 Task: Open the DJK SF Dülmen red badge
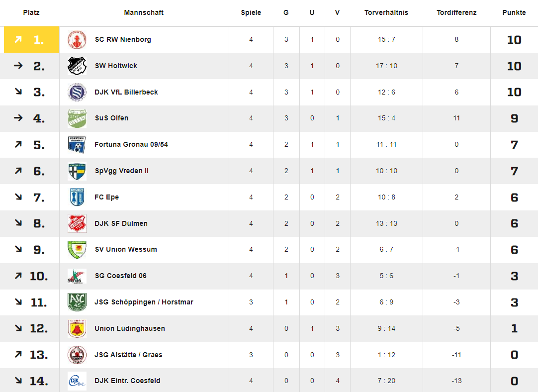click(x=77, y=223)
